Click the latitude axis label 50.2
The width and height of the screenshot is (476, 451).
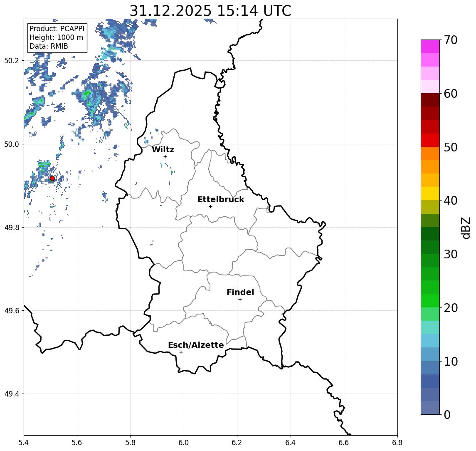pyautogui.click(x=12, y=60)
